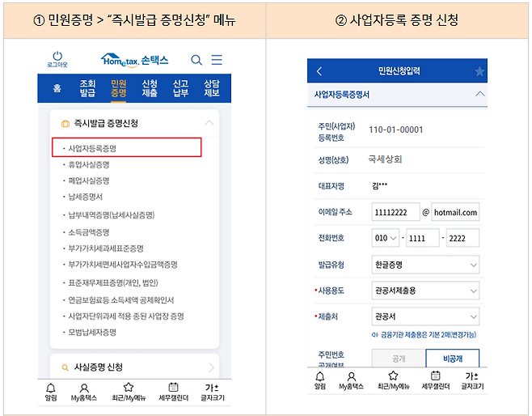Screen dimensions: 532x416
Task: Open the 010 phone prefix dropdown
Action: (x=386, y=238)
